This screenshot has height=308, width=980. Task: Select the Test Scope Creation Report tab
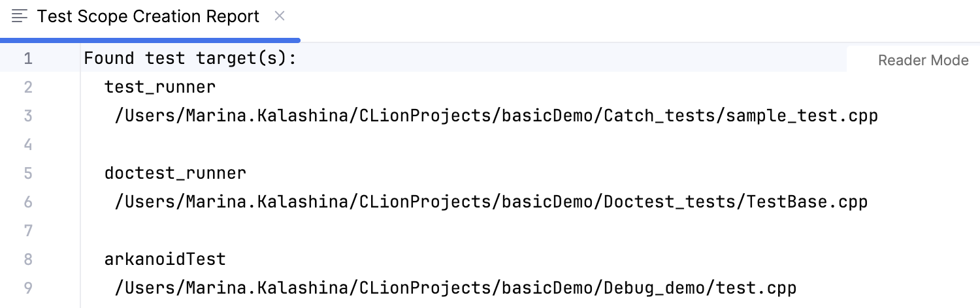click(148, 17)
